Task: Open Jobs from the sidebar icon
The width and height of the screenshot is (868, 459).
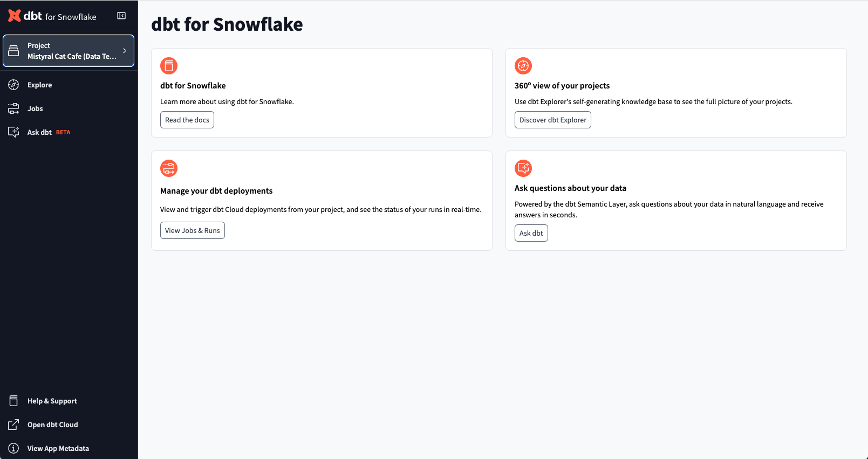Action: click(13, 108)
